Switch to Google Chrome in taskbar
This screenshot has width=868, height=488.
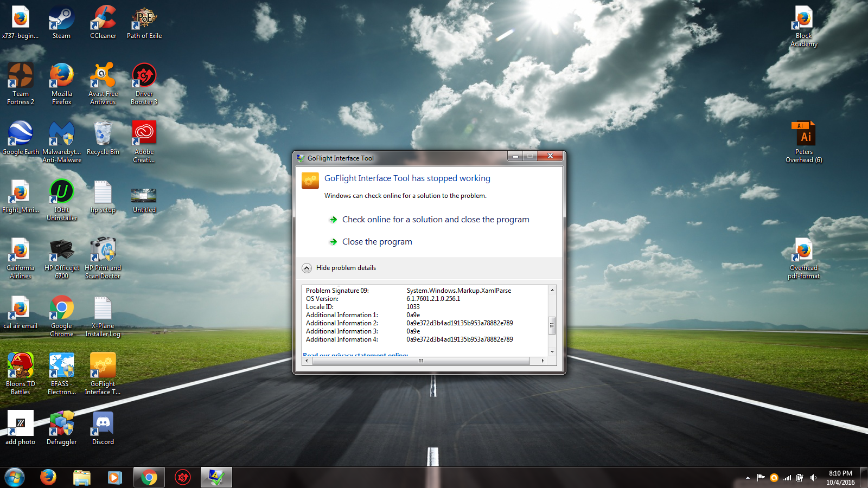149,478
